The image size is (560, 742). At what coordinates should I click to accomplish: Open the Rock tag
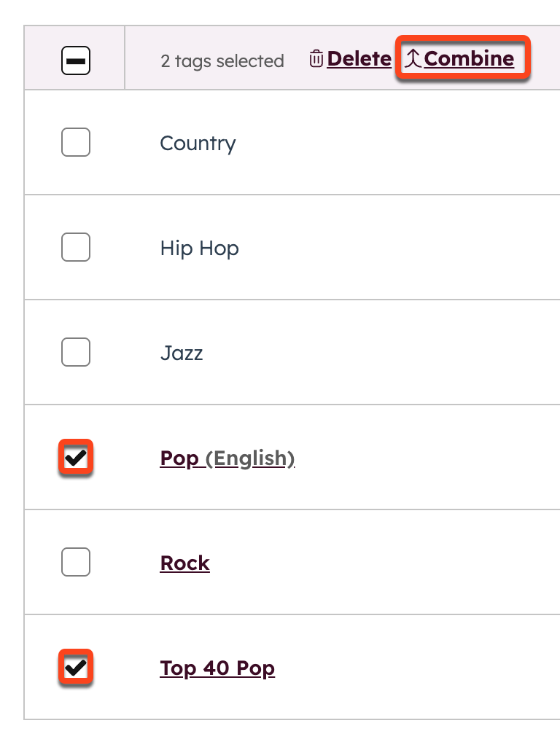click(184, 562)
